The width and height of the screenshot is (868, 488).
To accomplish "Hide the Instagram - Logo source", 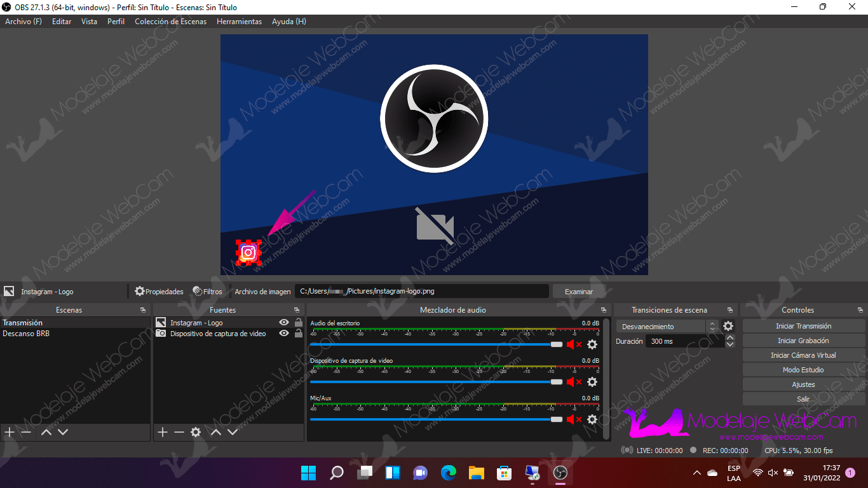I will (284, 323).
